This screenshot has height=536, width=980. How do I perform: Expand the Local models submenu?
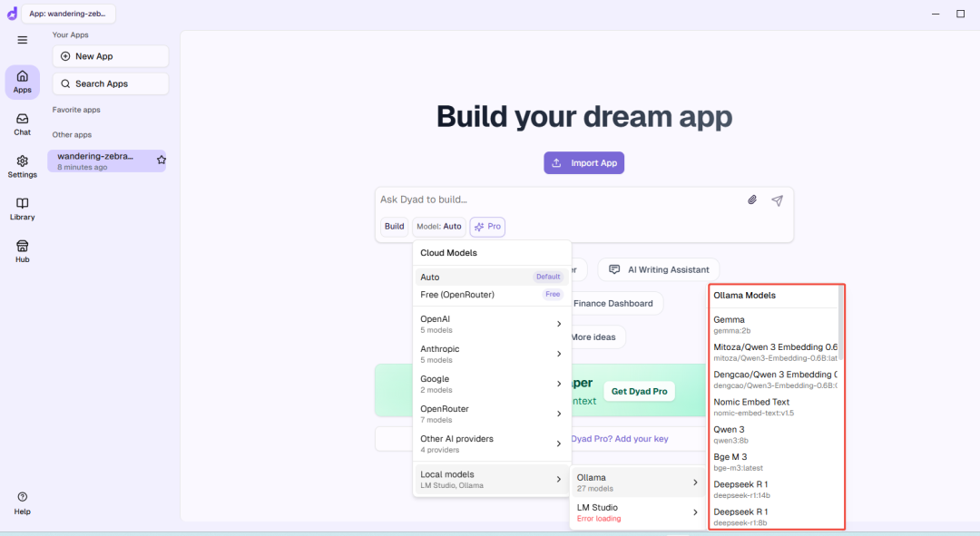pyautogui.click(x=491, y=479)
